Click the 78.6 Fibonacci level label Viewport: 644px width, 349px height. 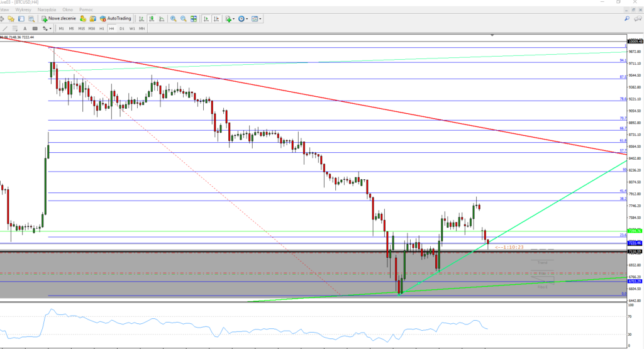623,99
